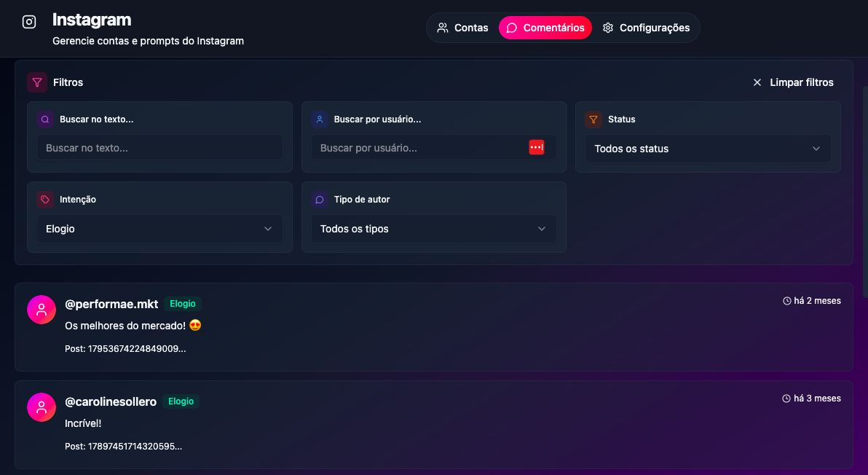868x475 pixels.
Task: Click the speech bubble icon on Comentários
Action: pos(512,27)
